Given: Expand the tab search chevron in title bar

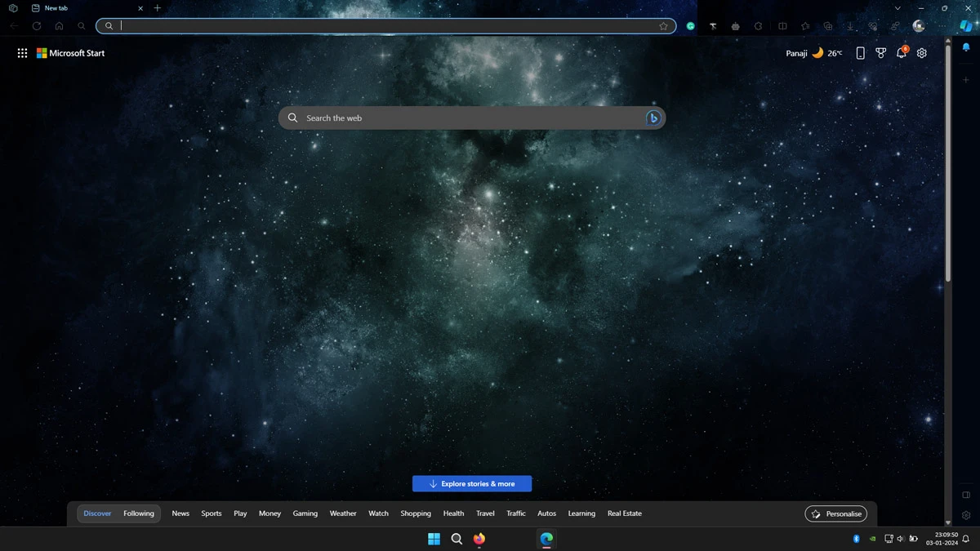Looking at the screenshot, I should 898,8.
